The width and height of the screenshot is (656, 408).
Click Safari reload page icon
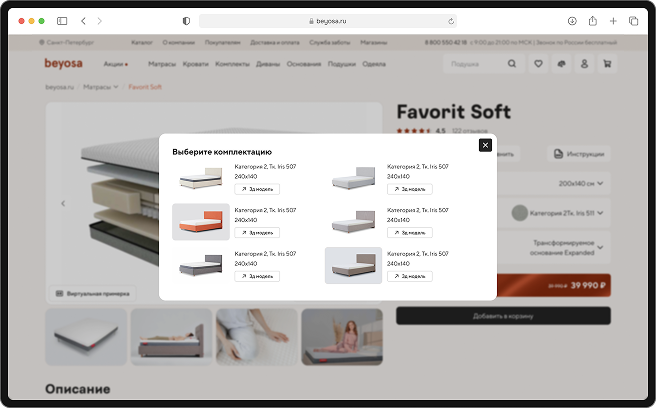451,21
